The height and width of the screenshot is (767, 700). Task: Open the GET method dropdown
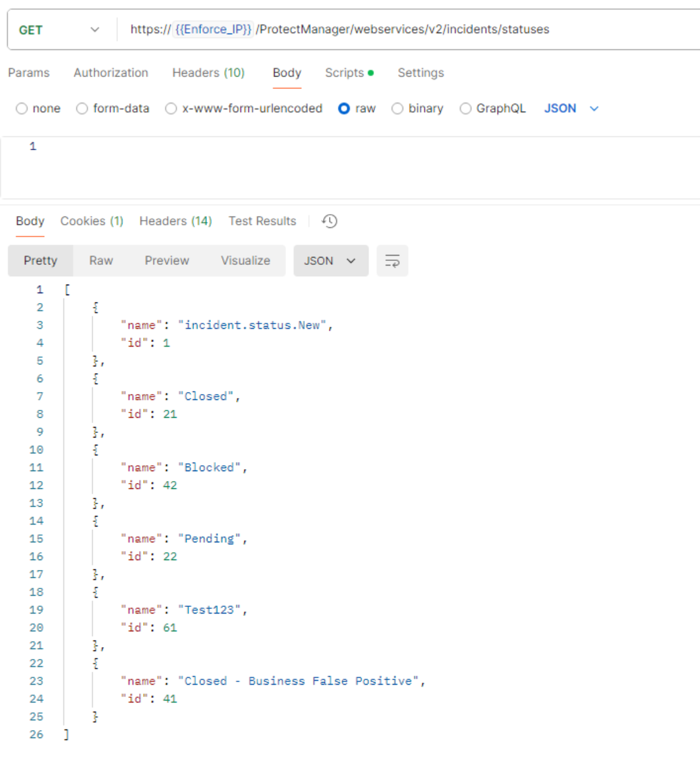pyautogui.click(x=59, y=30)
